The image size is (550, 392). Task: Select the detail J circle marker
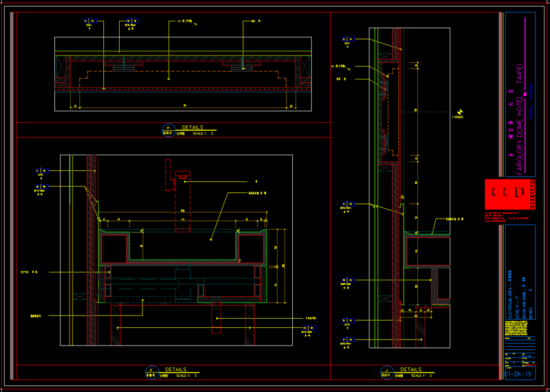coord(387,372)
